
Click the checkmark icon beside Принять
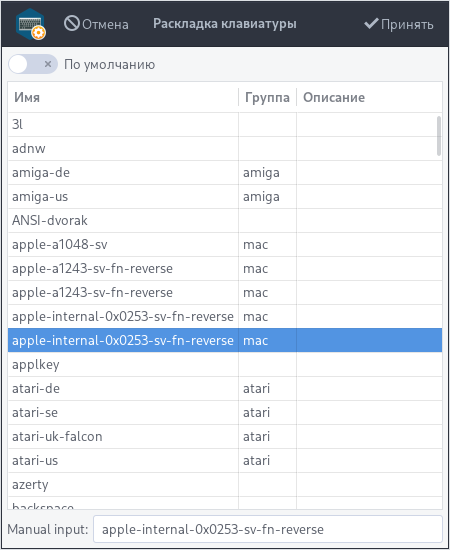tap(371, 24)
